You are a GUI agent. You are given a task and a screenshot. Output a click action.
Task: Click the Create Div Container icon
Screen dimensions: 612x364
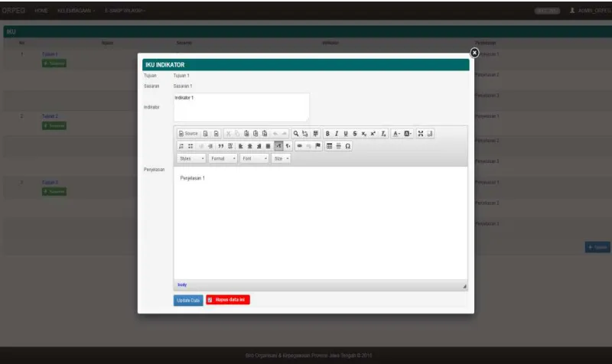(230, 146)
